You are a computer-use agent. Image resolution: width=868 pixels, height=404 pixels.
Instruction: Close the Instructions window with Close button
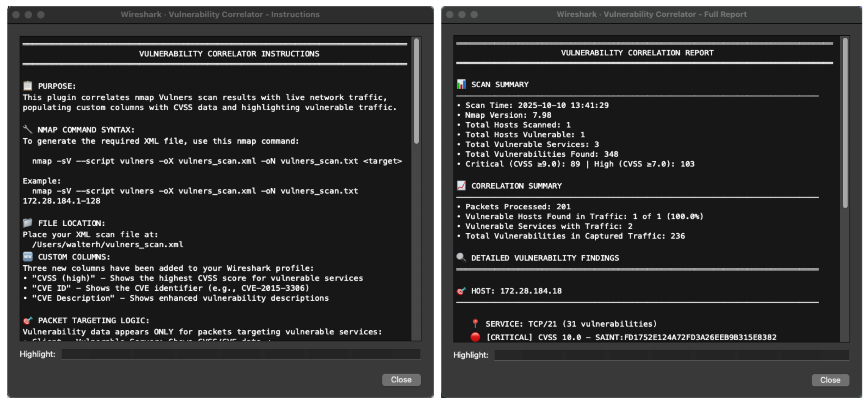(x=401, y=380)
